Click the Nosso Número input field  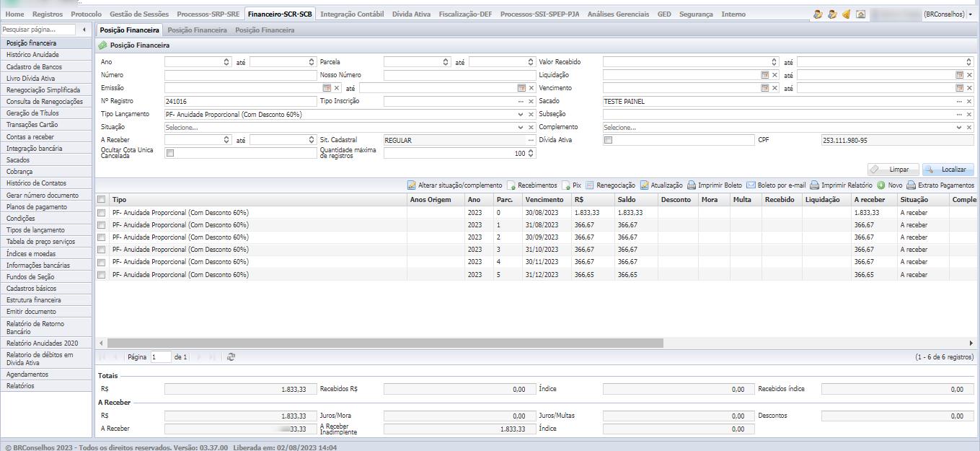tap(459, 75)
